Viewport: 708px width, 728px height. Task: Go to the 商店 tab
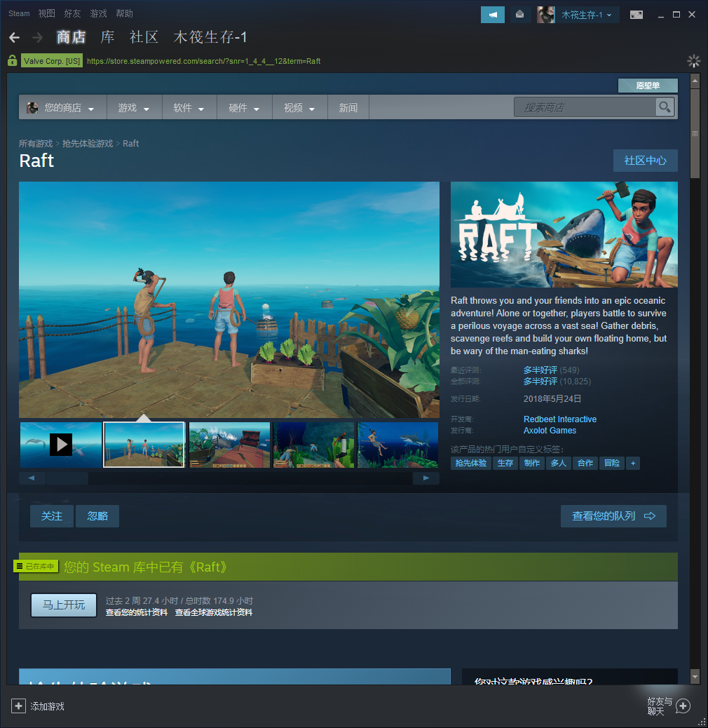tap(71, 37)
